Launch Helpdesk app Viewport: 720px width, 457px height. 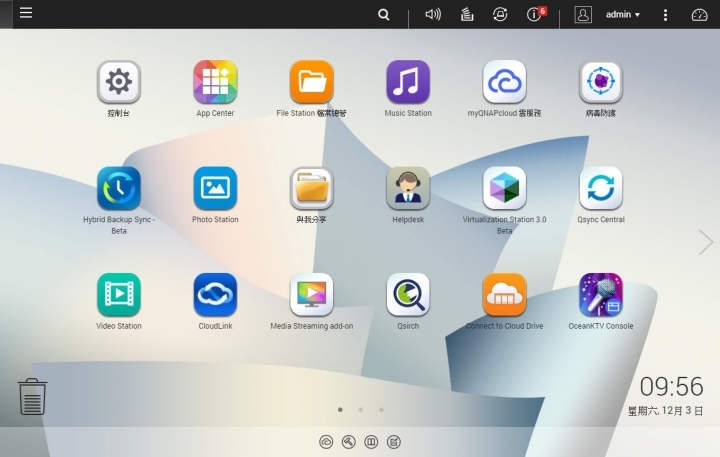tap(408, 188)
